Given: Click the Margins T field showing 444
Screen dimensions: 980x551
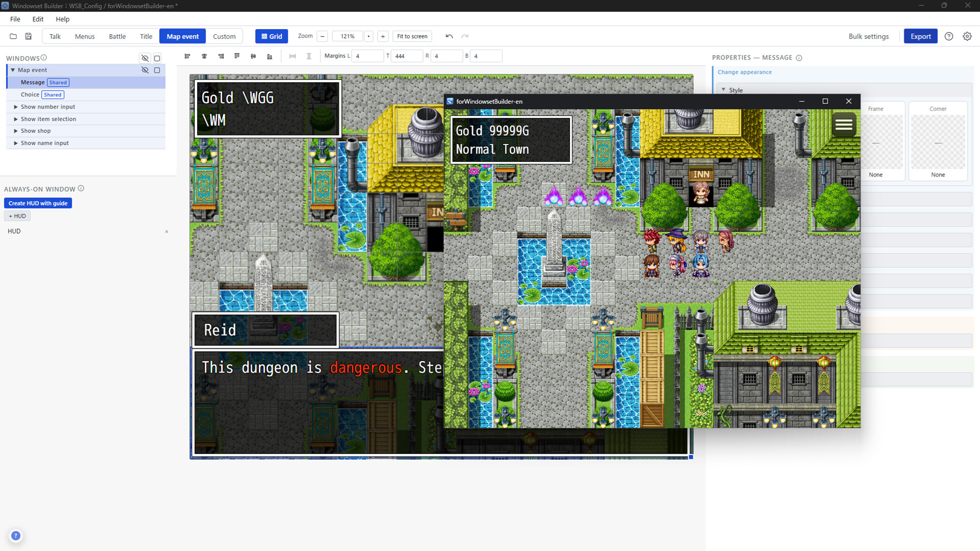Looking at the screenshot, I should (x=407, y=56).
